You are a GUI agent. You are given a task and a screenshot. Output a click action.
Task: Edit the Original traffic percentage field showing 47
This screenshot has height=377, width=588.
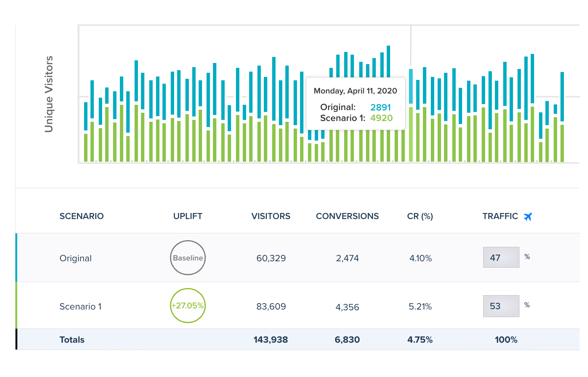tap(501, 257)
